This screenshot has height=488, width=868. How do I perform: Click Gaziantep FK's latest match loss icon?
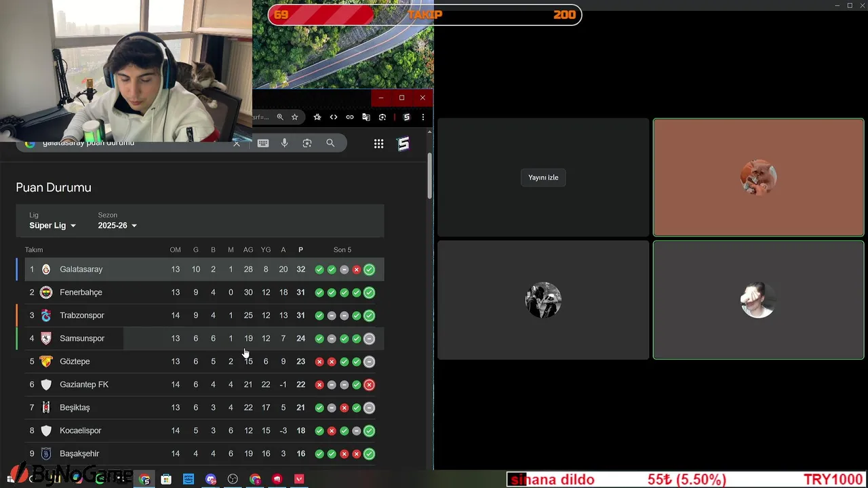369,385
